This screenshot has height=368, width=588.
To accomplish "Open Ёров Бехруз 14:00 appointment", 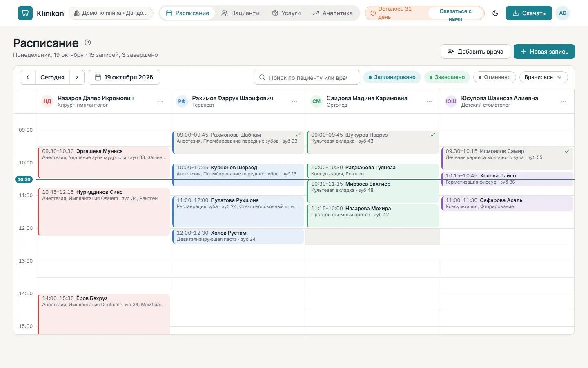I will point(104,314).
